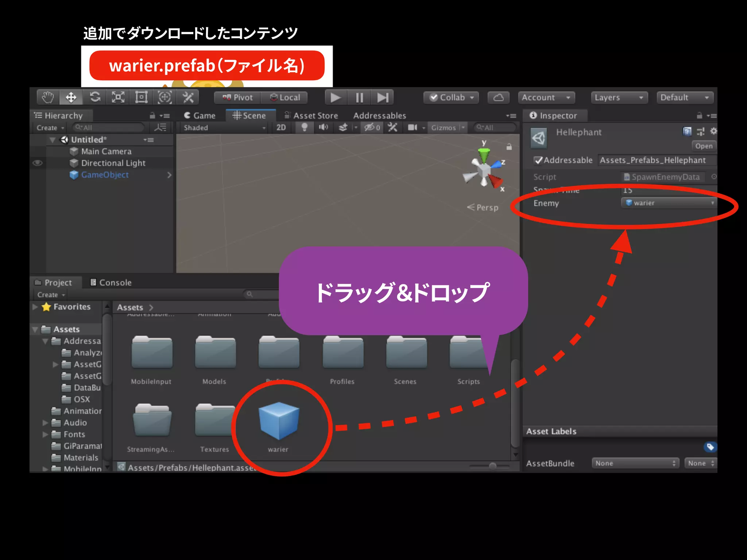Select the Hand tool in toolbar
The image size is (747, 560).
48,97
